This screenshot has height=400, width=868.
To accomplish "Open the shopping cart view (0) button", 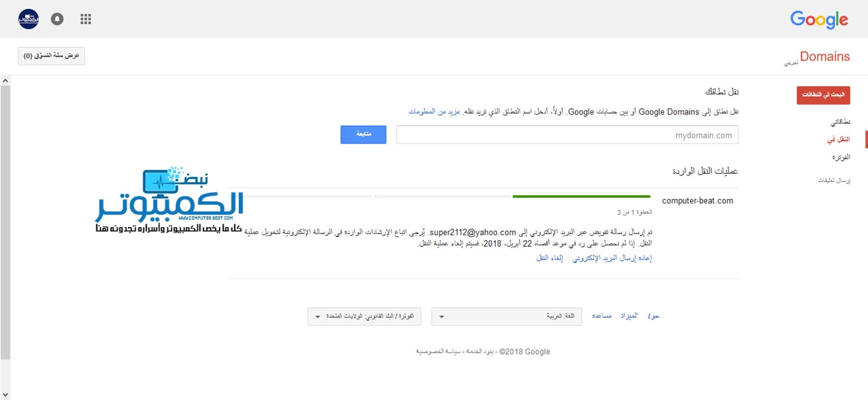I will pos(52,56).
